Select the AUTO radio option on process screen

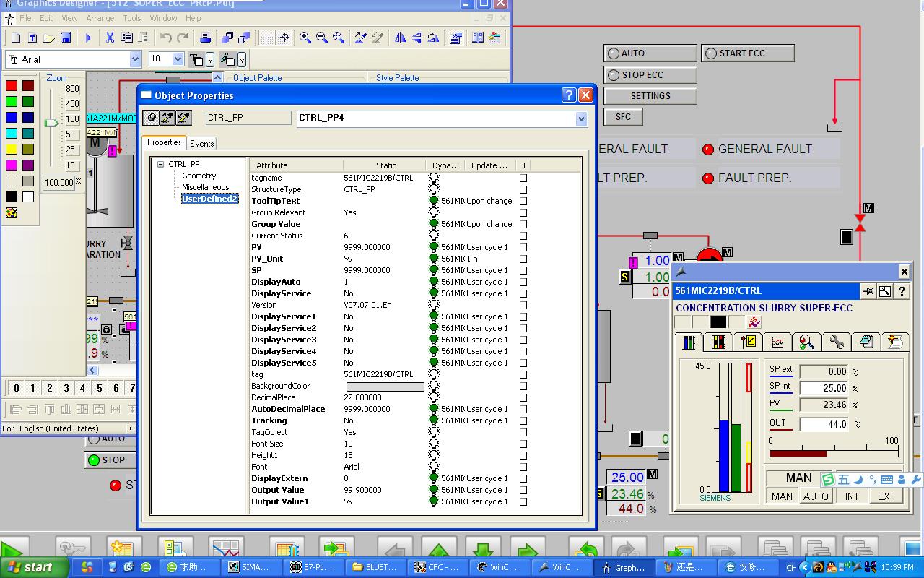pos(614,53)
